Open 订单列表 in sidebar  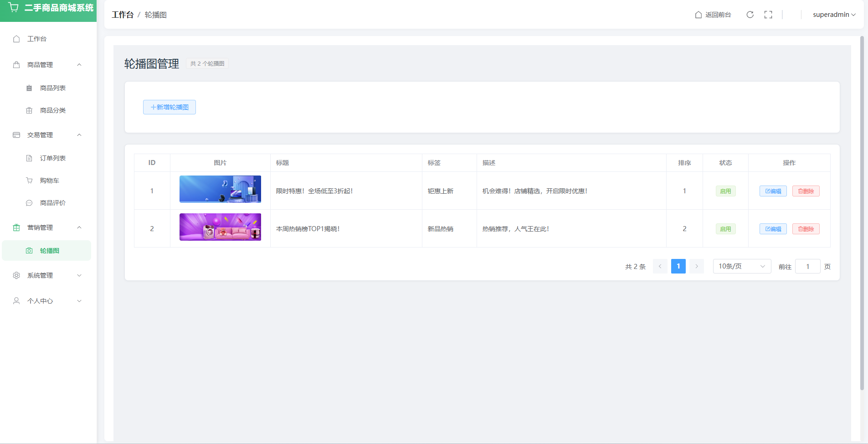click(x=52, y=158)
